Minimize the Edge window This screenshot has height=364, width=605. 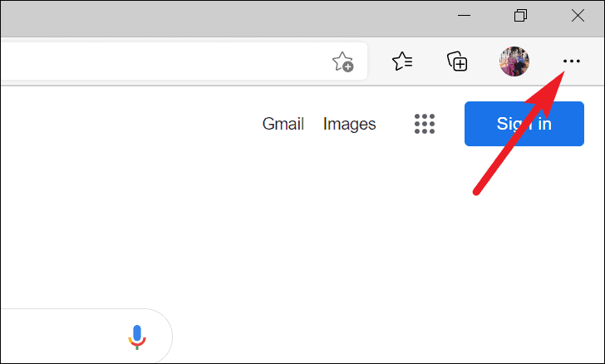click(464, 16)
